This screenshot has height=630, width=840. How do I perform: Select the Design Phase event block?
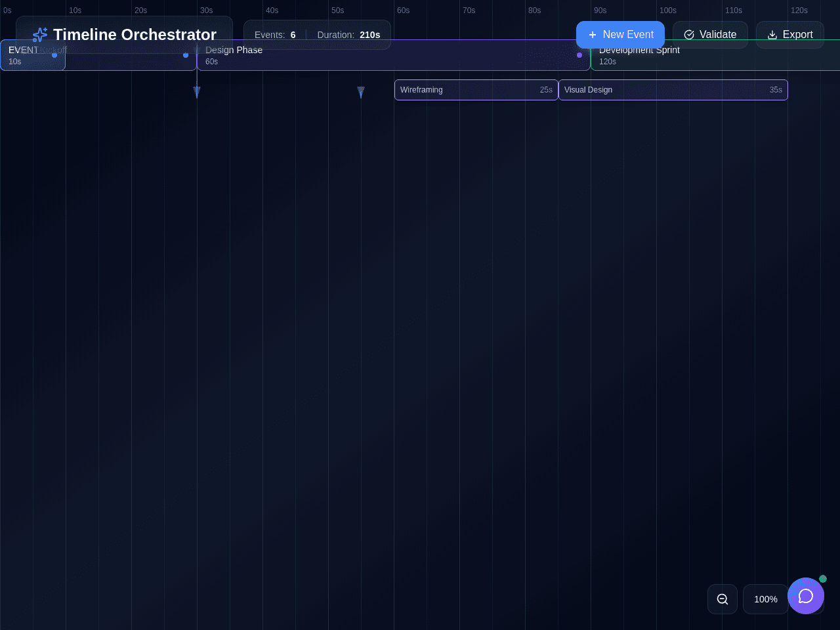pos(394,55)
